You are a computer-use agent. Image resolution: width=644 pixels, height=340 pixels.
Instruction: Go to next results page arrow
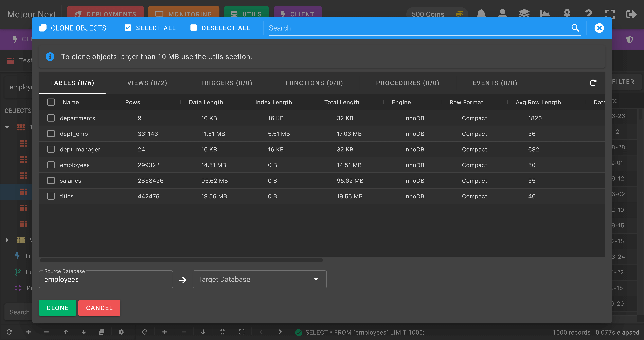280,332
